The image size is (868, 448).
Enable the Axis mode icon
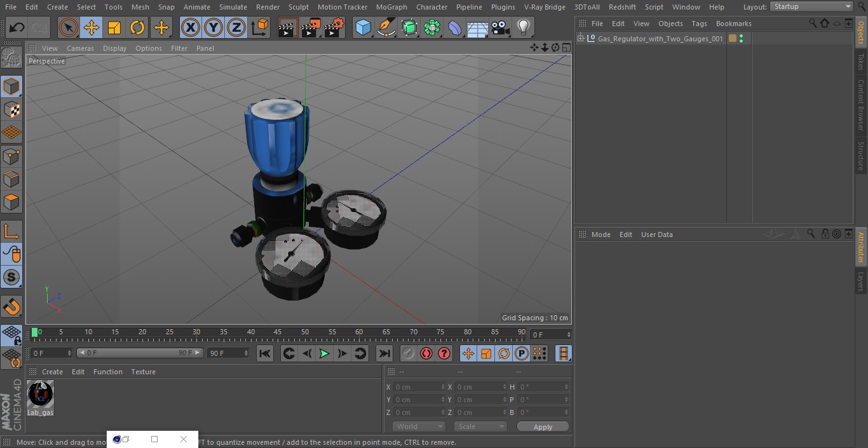pyautogui.click(x=11, y=231)
